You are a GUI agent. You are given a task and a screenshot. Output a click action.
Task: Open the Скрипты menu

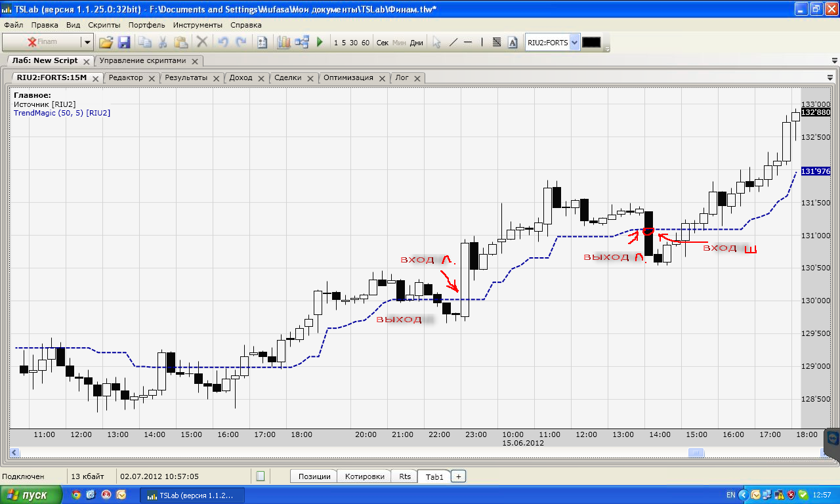(x=104, y=25)
